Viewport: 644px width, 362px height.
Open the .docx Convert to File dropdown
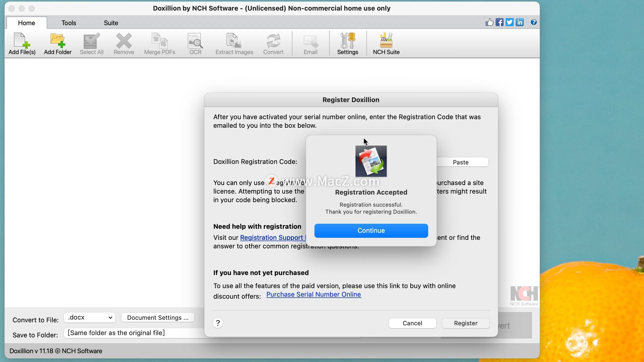point(90,317)
